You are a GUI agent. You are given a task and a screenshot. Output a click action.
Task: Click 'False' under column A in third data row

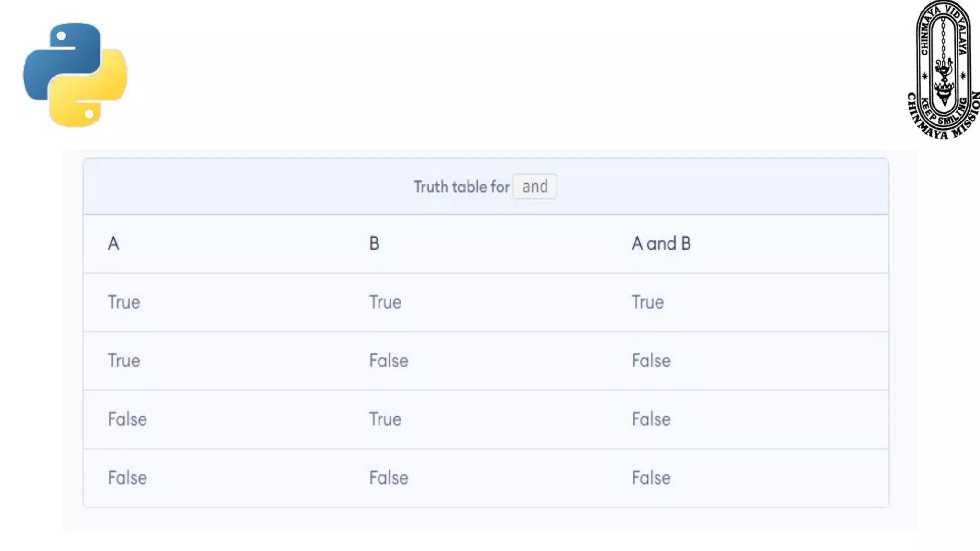click(127, 419)
